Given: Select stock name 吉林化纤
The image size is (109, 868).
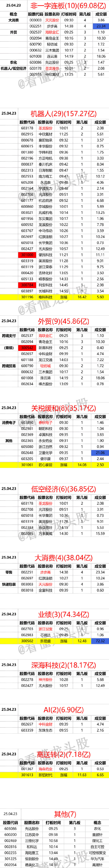Looking at the screenshot, I should (x=45, y=273).
